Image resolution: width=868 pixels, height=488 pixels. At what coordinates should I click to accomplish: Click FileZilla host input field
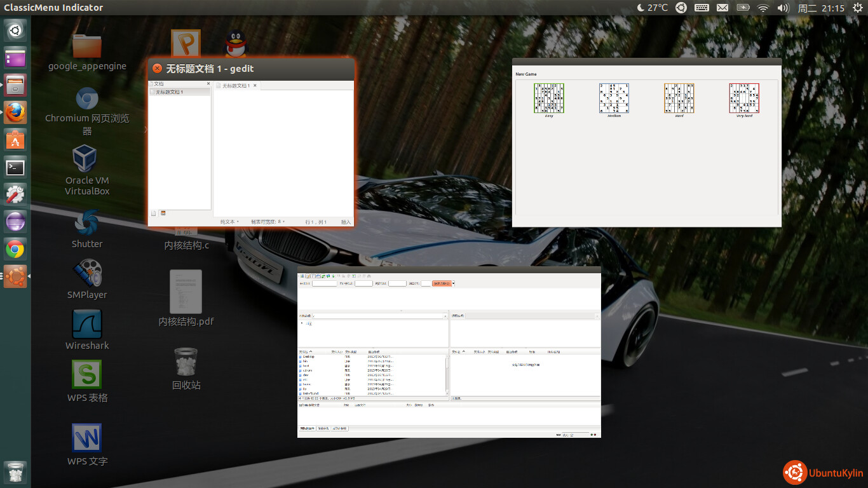(325, 283)
